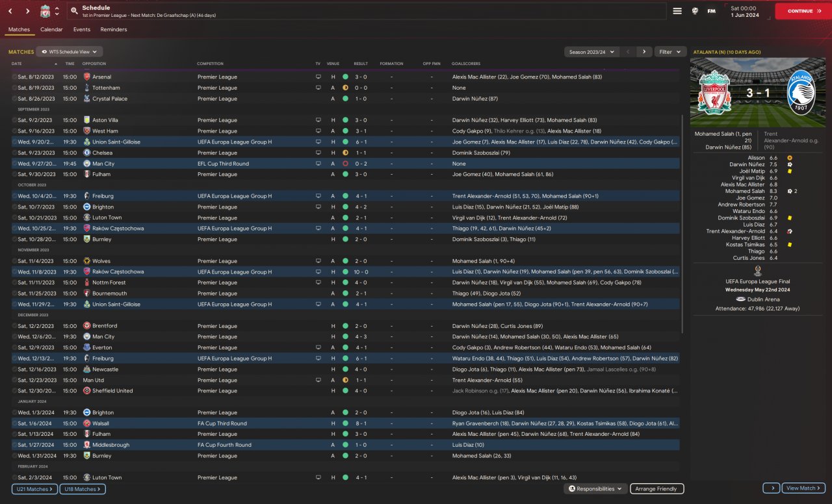Sort by the Opposition column header

click(94, 64)
